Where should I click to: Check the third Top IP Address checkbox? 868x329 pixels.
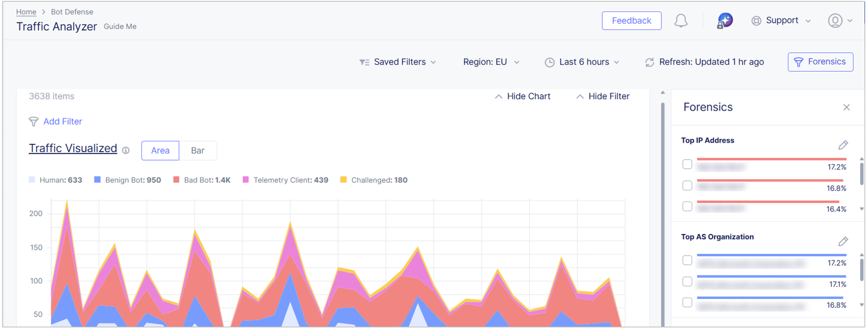pyautogui.click(x=687, y=206)
